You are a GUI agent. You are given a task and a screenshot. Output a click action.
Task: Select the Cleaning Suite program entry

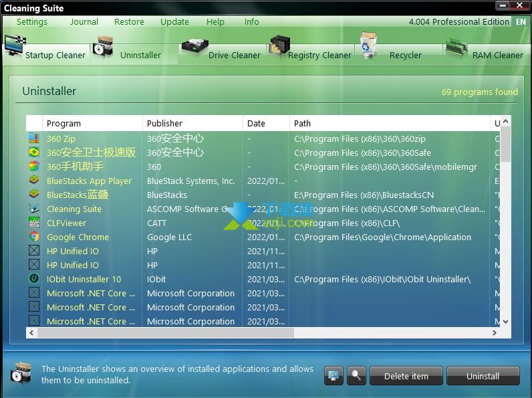pyautogui.click(x=74, y=209)
